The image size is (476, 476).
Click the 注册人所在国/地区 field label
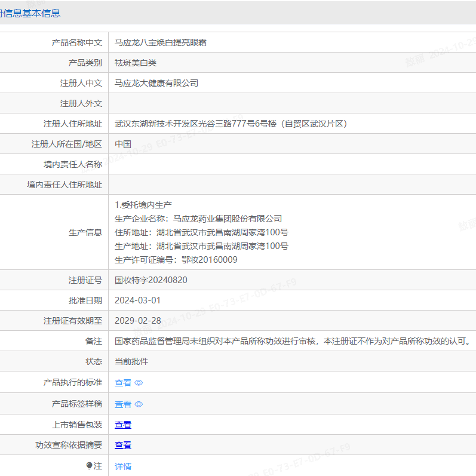click(x=67, y=144)
